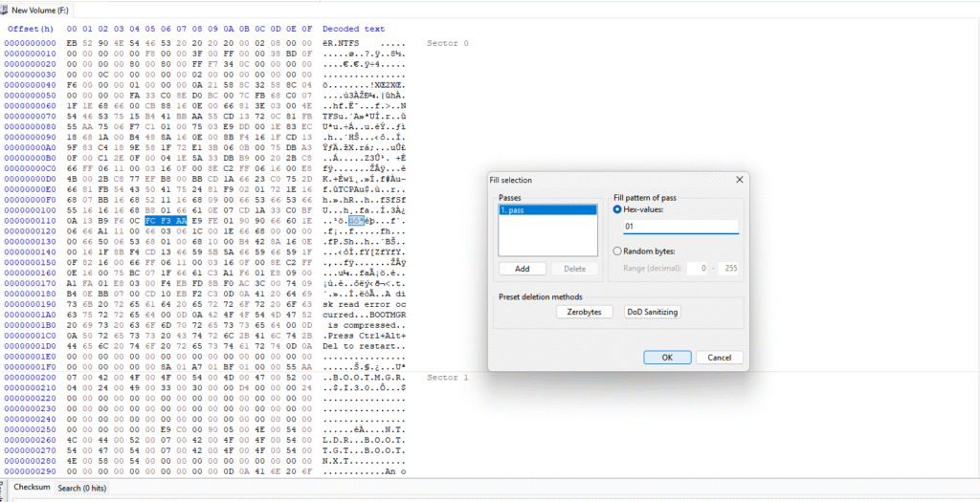Select the New Volume (F:) tab

tap(38, 10)
